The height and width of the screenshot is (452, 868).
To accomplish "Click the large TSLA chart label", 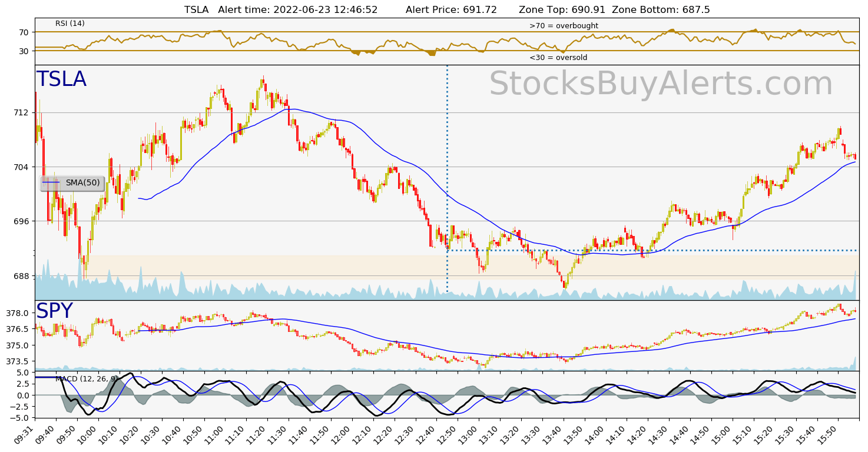I will pos(61,79).
